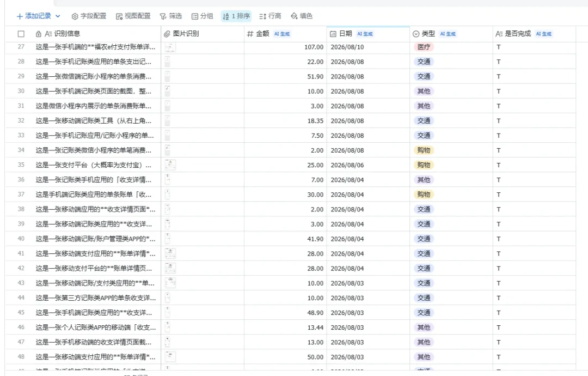588x376 pixels.
Task: Click 是否完成 value T in row 40
Action: pos(498,239)
